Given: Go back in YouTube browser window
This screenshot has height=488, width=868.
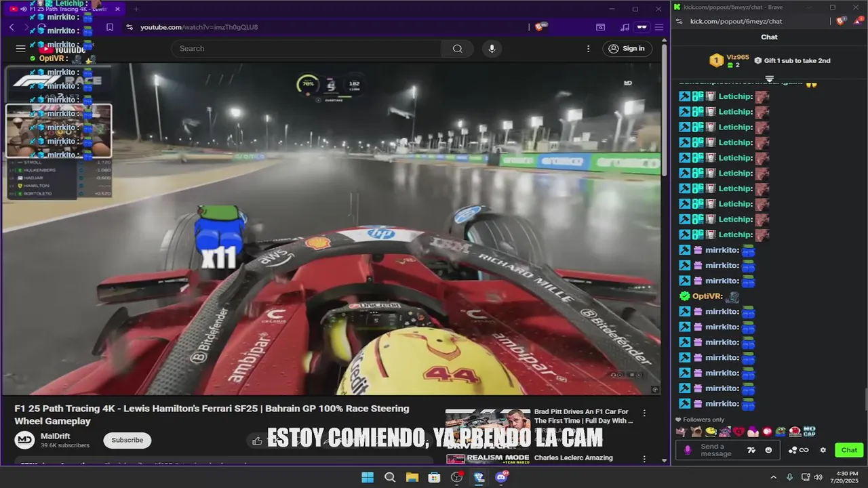Looking at the screenshot, I should [x=12, y=27].
